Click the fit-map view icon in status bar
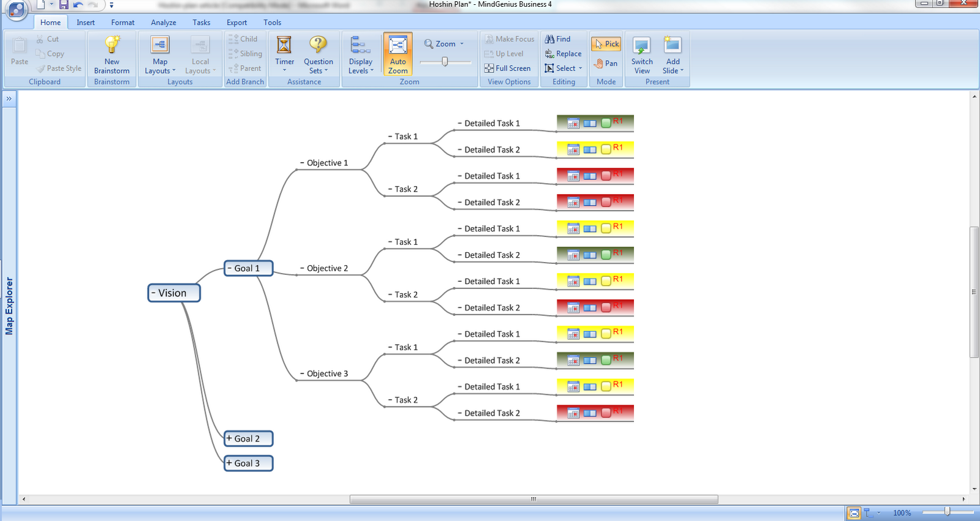980x521 pixels. pyautogui.click(x=854, y=513)
